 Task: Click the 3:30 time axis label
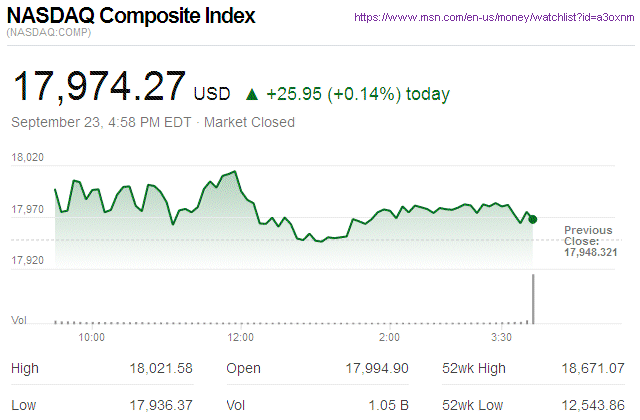click(503, 338)
